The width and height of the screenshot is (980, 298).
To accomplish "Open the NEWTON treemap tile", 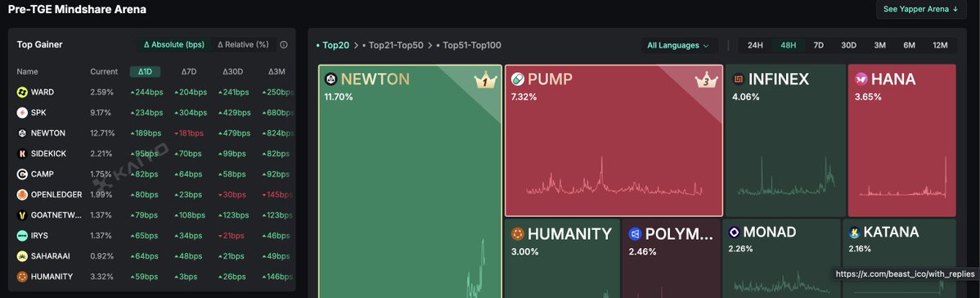I will point(410,182).
